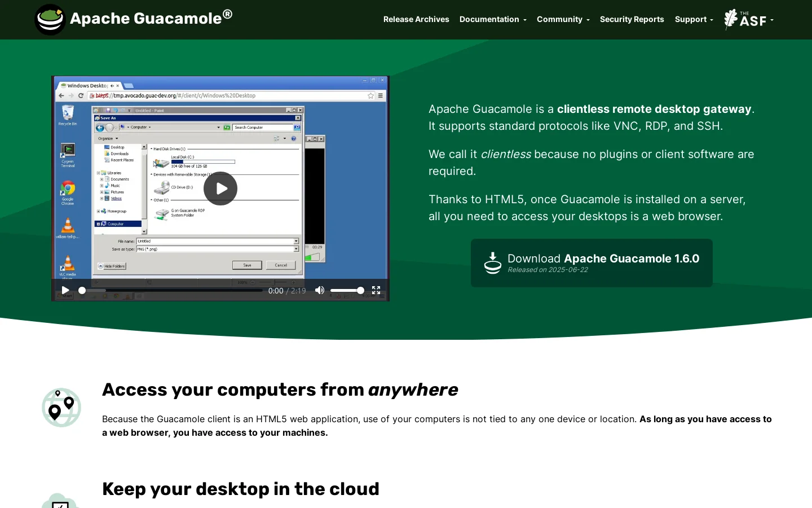812x508 pixels.
Task: Click the 'Keep your desktop in the cloud' heading
Action: tap(241, 489)
